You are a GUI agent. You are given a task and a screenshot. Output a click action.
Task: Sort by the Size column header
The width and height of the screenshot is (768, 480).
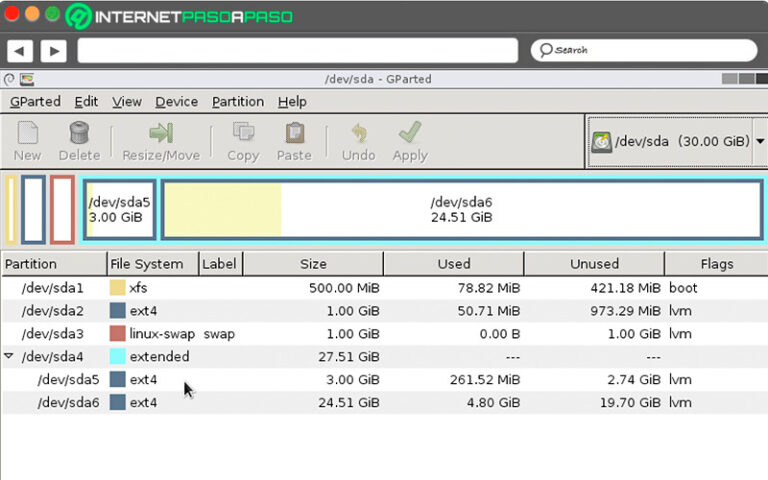tap(313, 264)
